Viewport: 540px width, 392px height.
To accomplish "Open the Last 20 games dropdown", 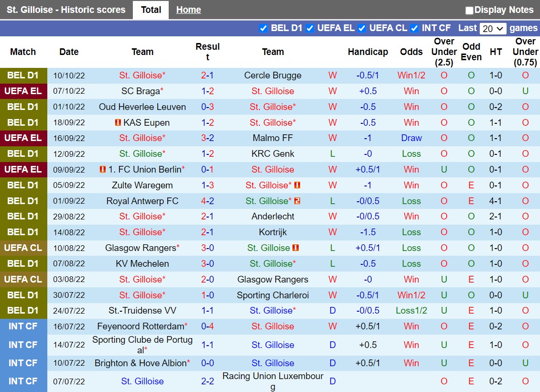I will [493, 29].
